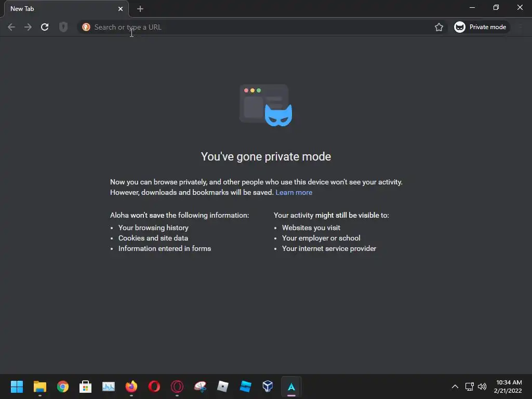Screen dimensions: 532x399
Task: Open the volume control in the tray
Action: point(482,387)
